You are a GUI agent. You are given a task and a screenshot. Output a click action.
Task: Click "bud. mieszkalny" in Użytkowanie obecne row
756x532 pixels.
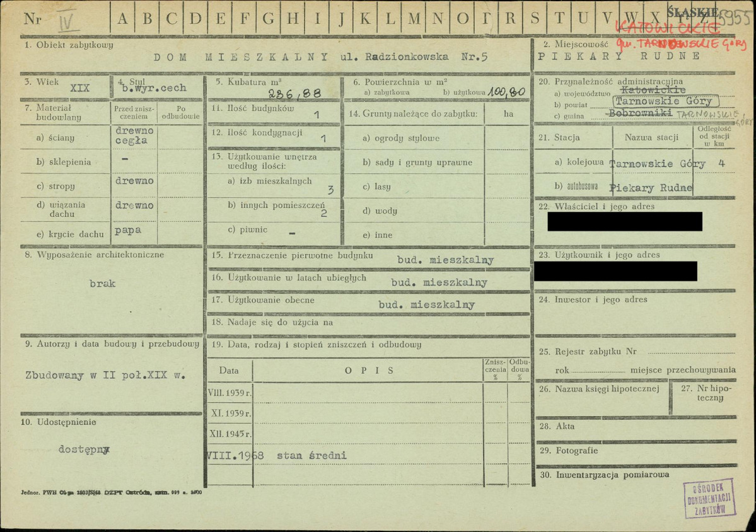[x=427, y=304]
